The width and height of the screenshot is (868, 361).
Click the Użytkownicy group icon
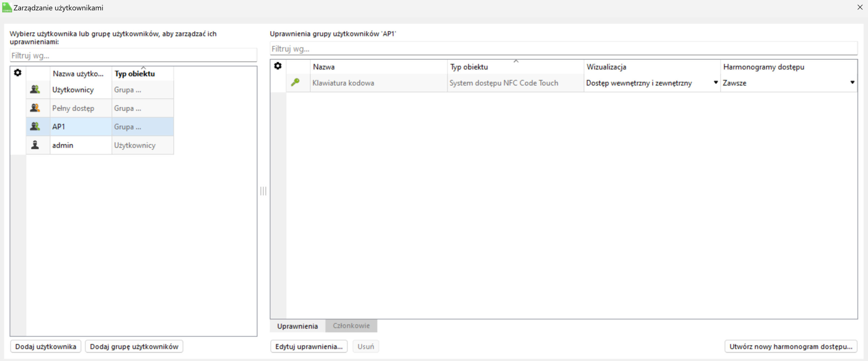tap(35, 89)
